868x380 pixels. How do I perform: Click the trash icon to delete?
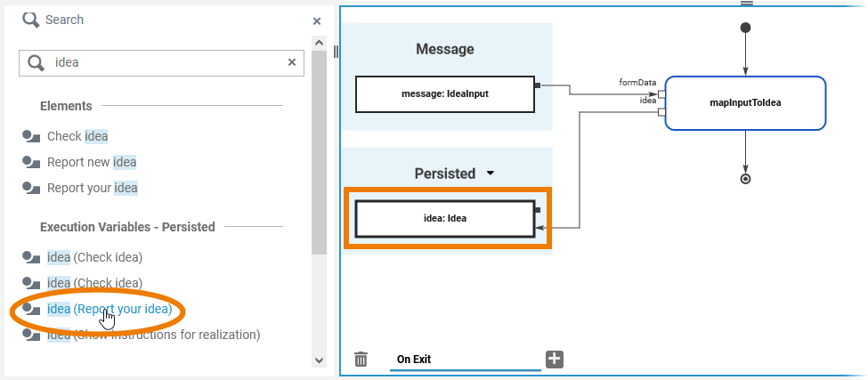(x=361, y=360)
